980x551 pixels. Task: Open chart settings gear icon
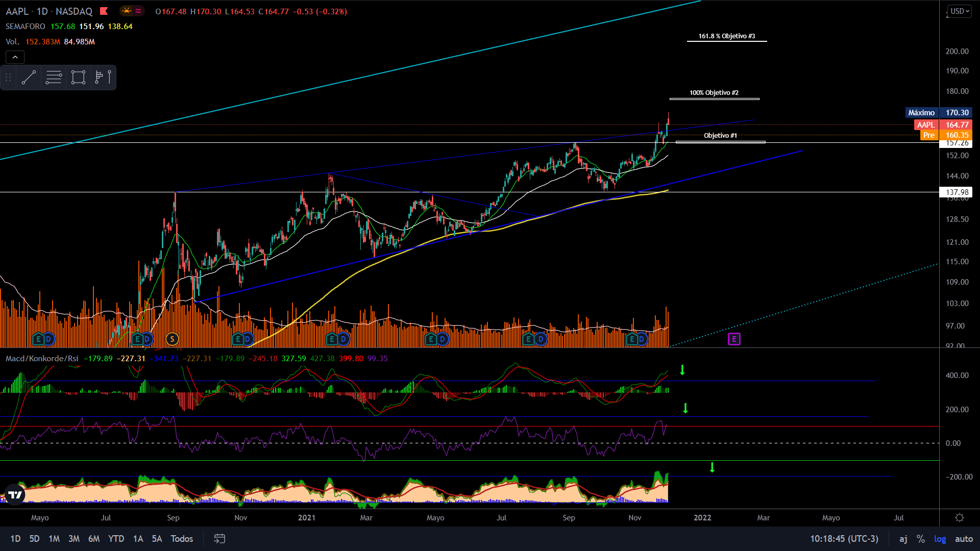click(960, 517)
